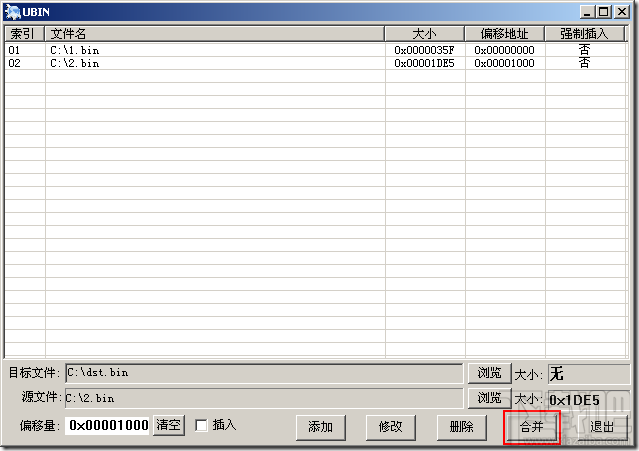Screen dimensions: 639x451
Task: Click the 源文件 path field C:\2.bin
Action: coord(264,398)
